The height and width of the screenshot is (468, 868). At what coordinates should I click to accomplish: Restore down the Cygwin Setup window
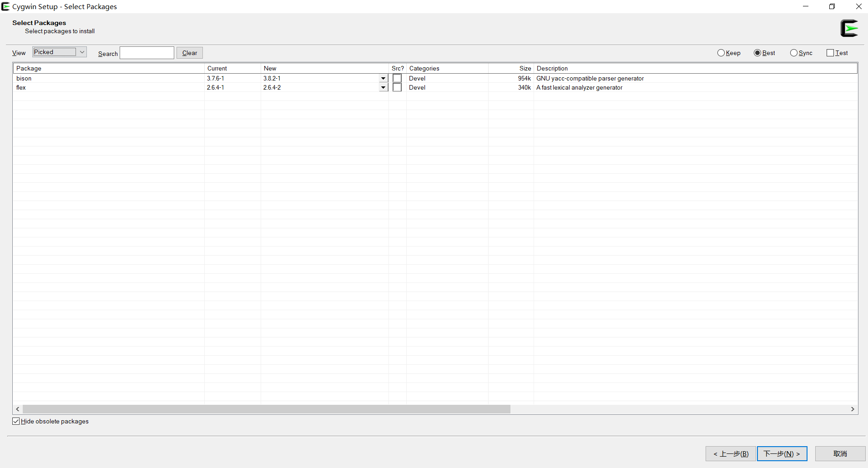point(832,6)
